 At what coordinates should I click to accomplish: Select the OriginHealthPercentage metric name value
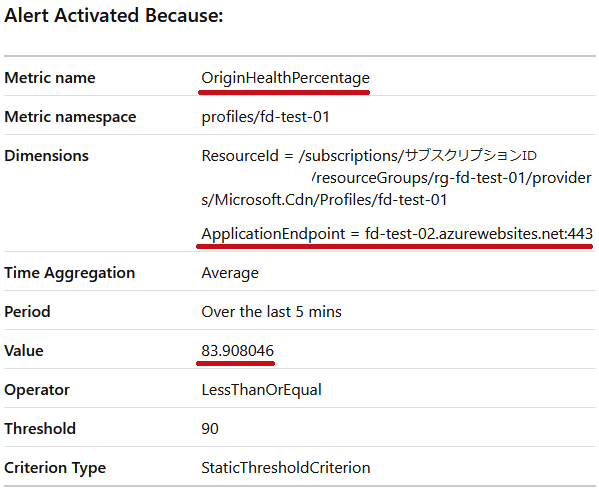[x=285, y=78]
